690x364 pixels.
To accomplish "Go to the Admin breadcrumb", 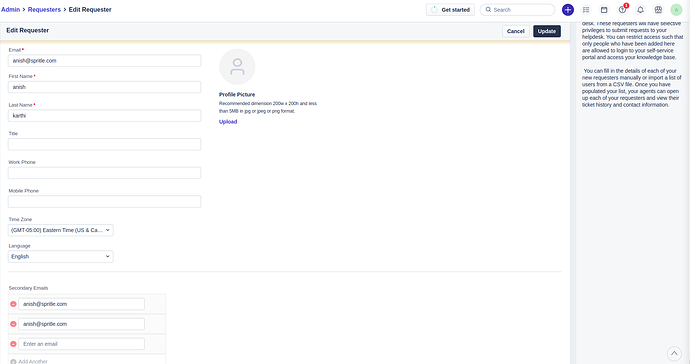I will (x=11, y=9).
